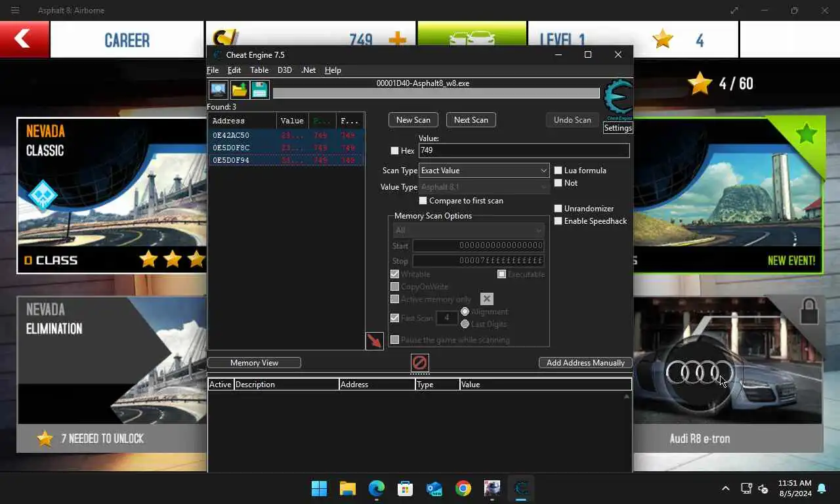Open the D3D menu
840x504 pixels.
tap(284, 70)
